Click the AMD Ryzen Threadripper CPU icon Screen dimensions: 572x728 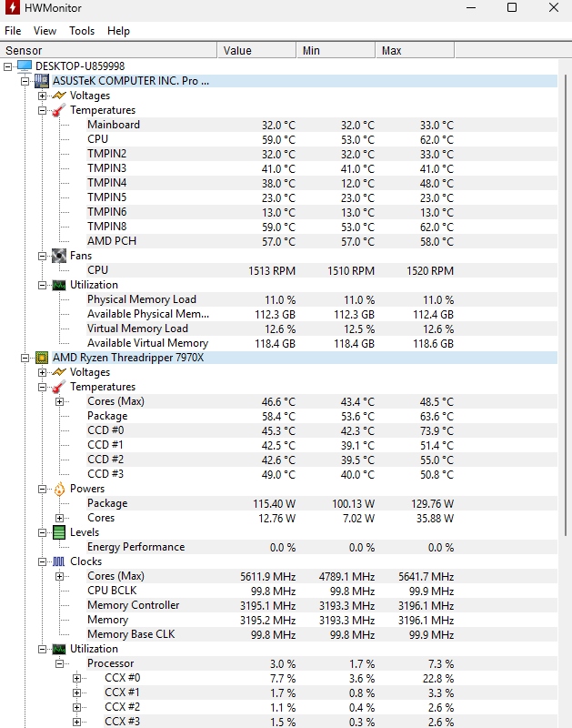click(x=41, y=358)
